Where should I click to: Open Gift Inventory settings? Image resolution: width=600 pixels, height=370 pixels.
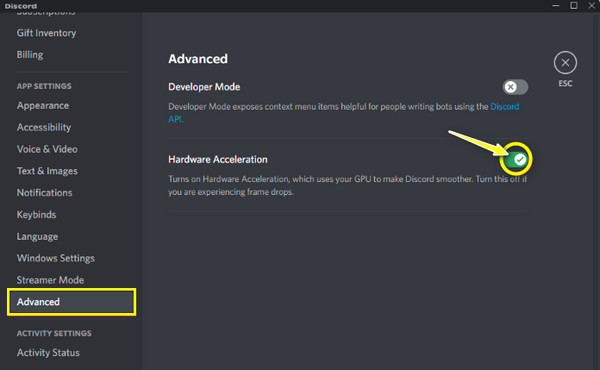(x=46, y=33)
